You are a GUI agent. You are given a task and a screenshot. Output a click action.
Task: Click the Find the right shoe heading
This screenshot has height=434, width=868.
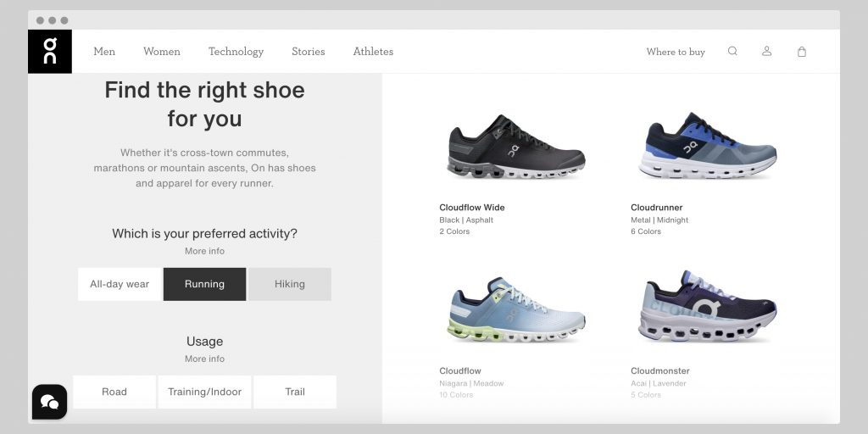(x=205, y=104)
